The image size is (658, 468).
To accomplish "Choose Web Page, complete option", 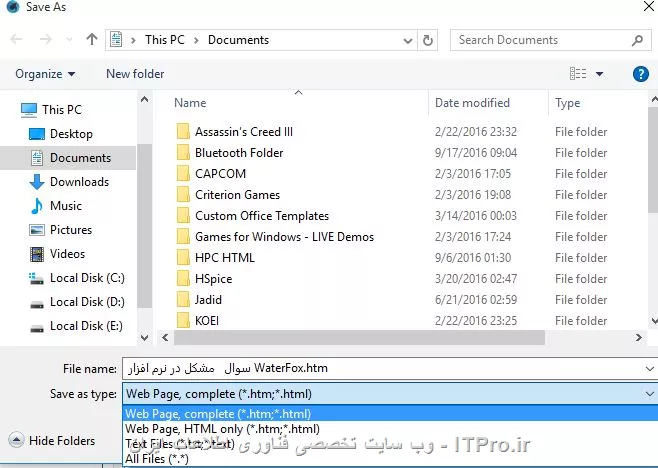I will click(390, 414).
